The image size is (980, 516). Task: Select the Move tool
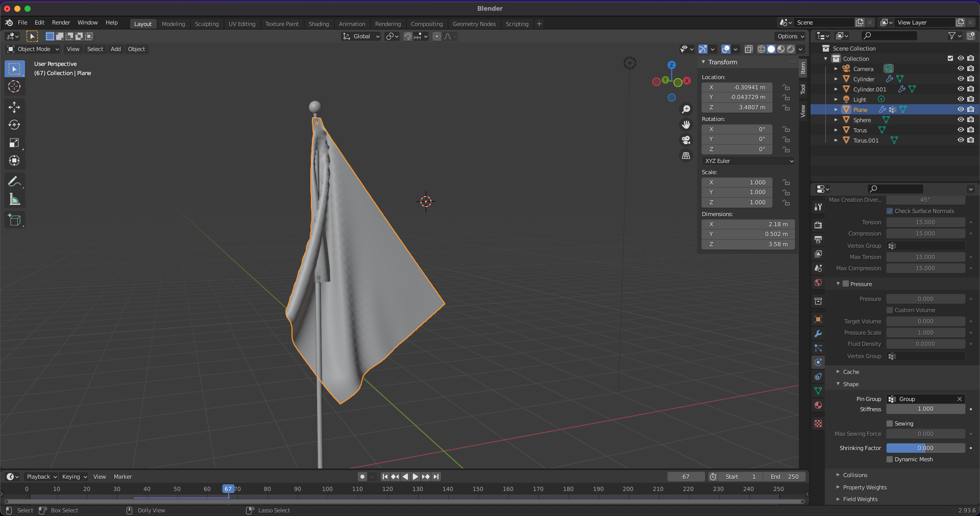click(x=14, y=107)
